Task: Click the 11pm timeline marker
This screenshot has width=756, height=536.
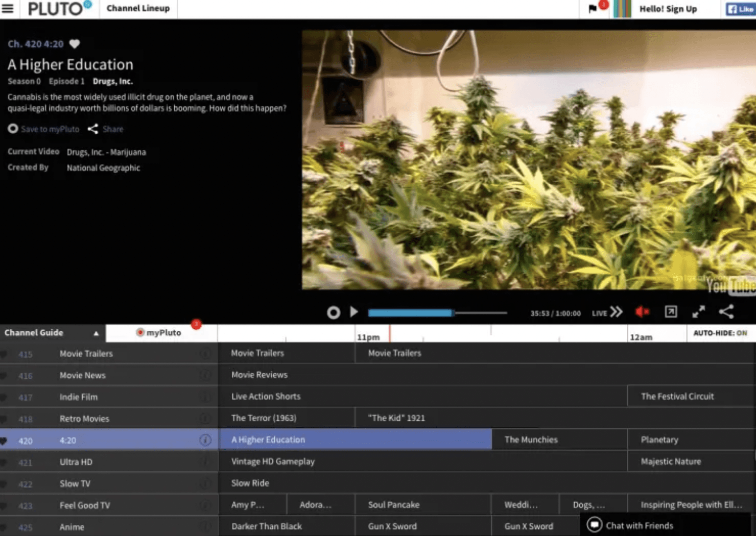Action: (x=368, y=337)
